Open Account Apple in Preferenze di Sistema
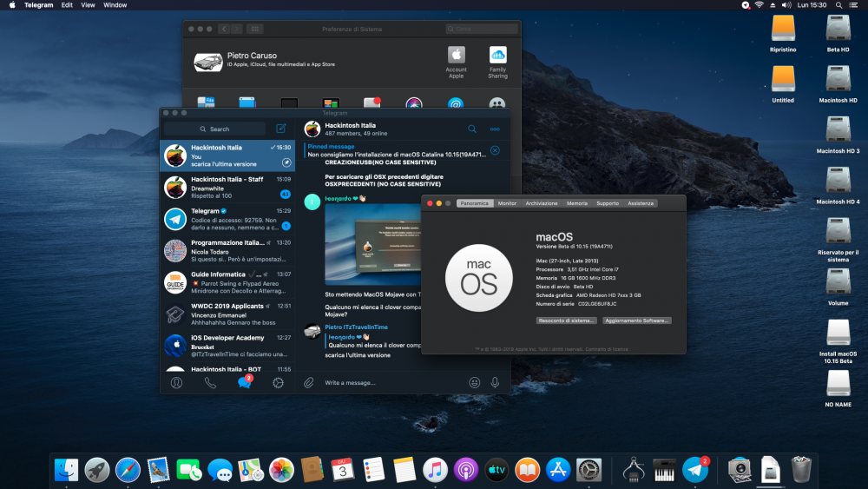 point(457,62)
